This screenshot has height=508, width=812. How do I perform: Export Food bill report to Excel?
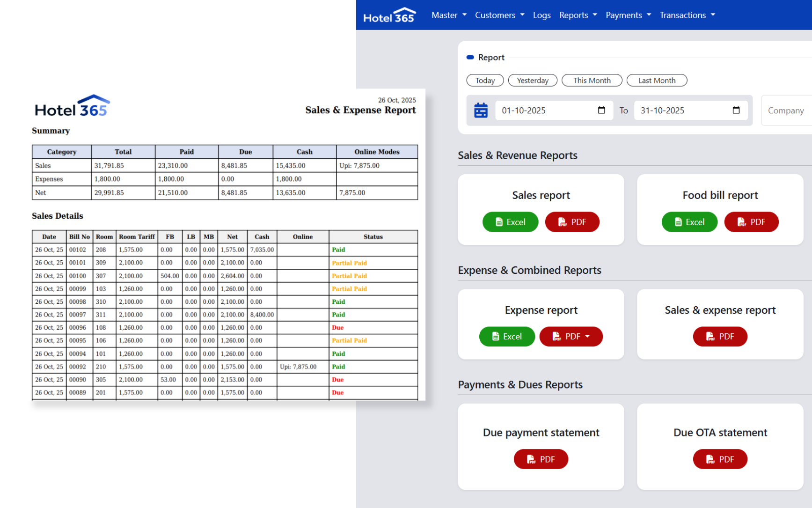point(689,222)
